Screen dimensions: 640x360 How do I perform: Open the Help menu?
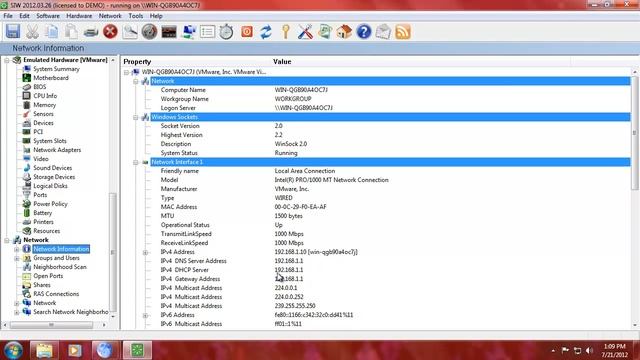coord(156,16)
